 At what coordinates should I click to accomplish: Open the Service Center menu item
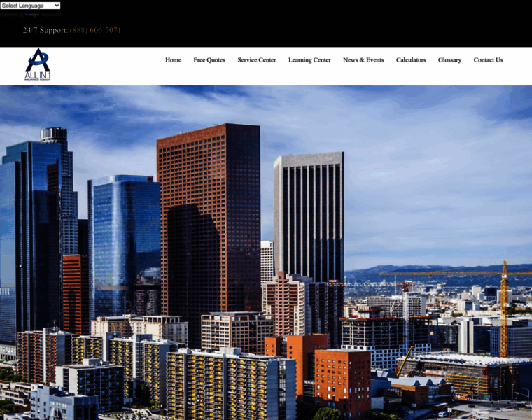(257, 60)
